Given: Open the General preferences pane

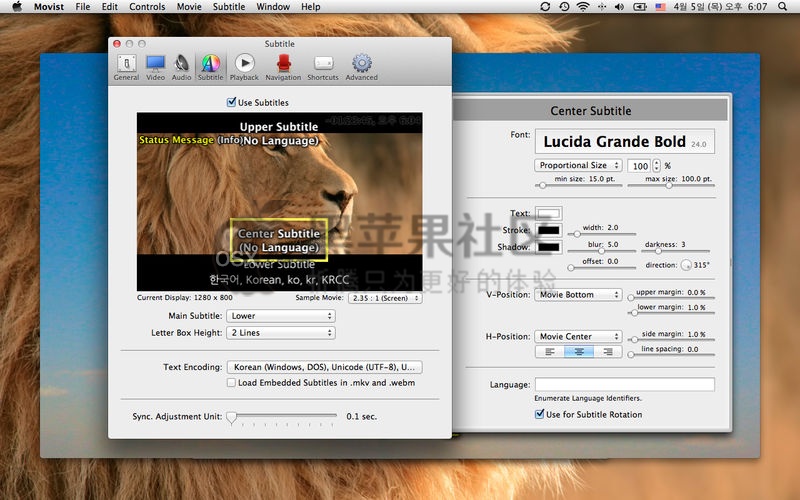Looking at the screenshot, I should pyautogui.click(x=126, y=68).
